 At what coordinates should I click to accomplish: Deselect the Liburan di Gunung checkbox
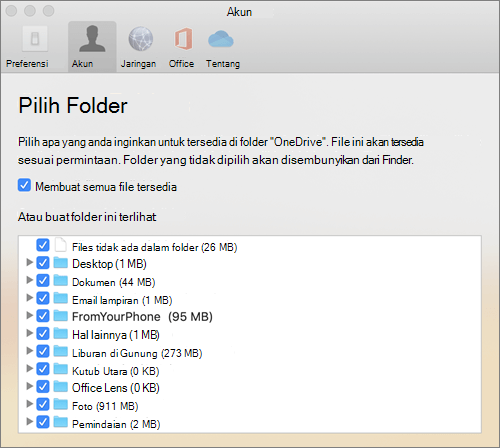click(43, 351)
